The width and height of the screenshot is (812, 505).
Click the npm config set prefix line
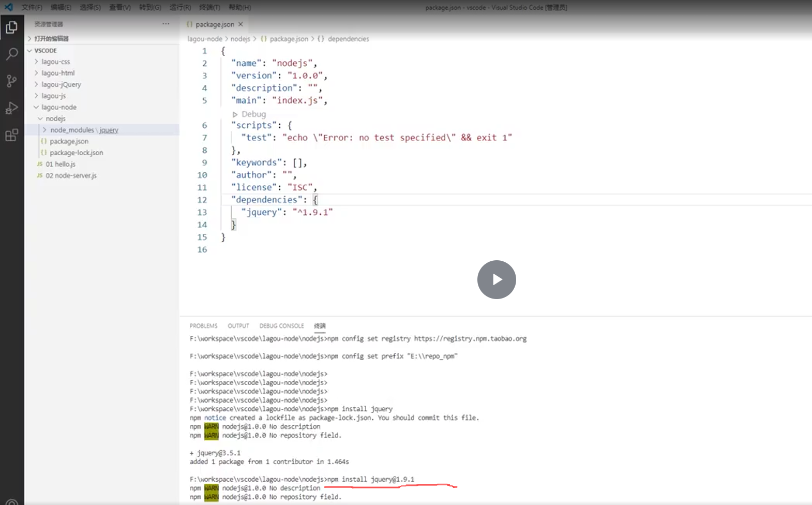(x=324, y=356)
